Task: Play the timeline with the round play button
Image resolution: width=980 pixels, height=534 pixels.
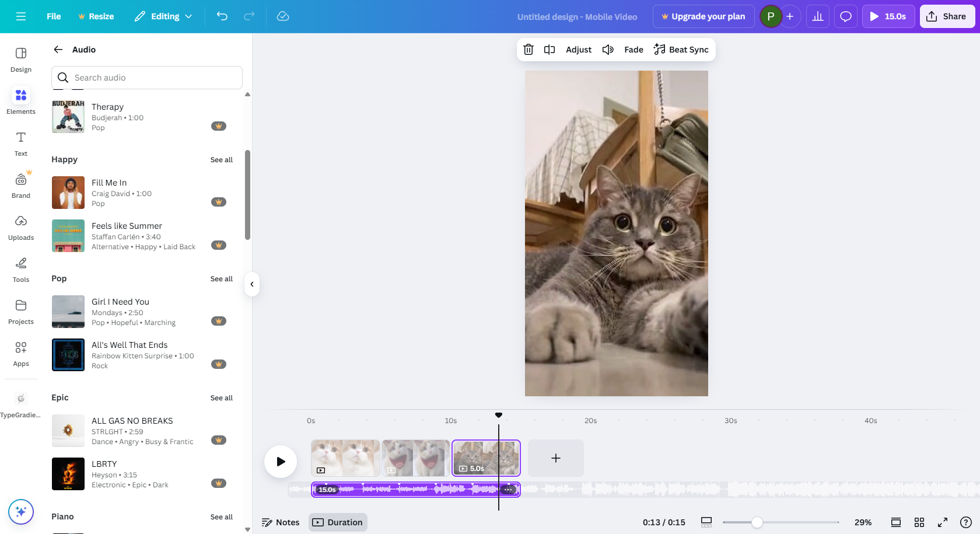Action: coord(281,462)
